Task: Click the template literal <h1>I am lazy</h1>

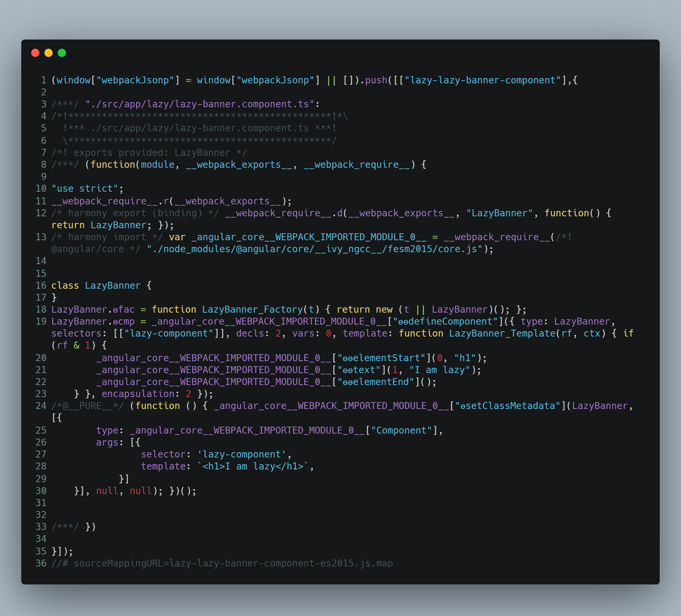Action: 253,466
